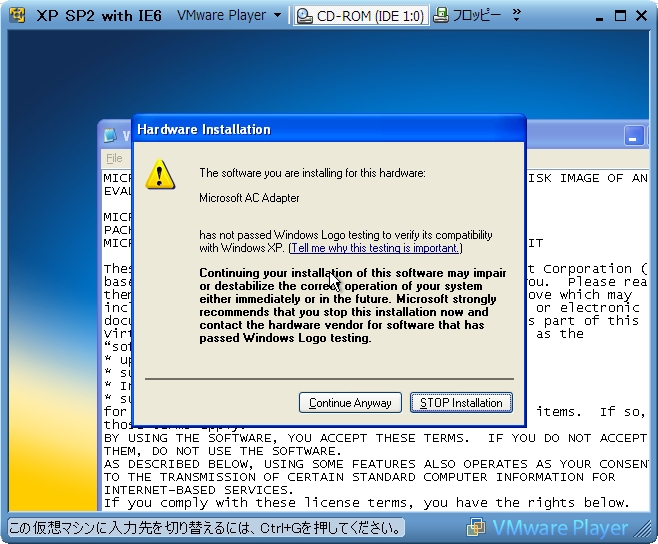Open the 'Tell me why this testing is important' link
The height and width of the screenshot is (544, 658).
pyautogui.click(x=375, y=248)
